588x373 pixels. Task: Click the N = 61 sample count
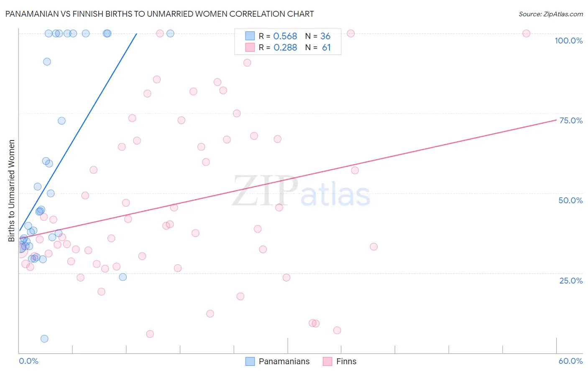(318, 47)
